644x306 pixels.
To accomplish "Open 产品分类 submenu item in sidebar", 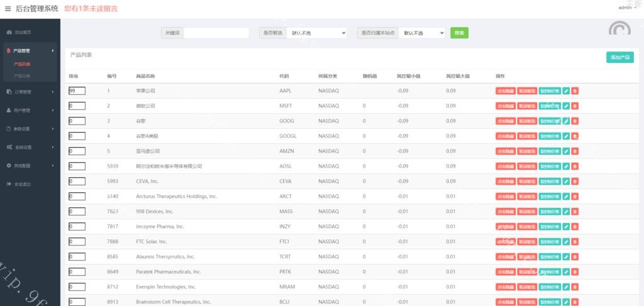I will pyautogui.click(x=22, y=76).
